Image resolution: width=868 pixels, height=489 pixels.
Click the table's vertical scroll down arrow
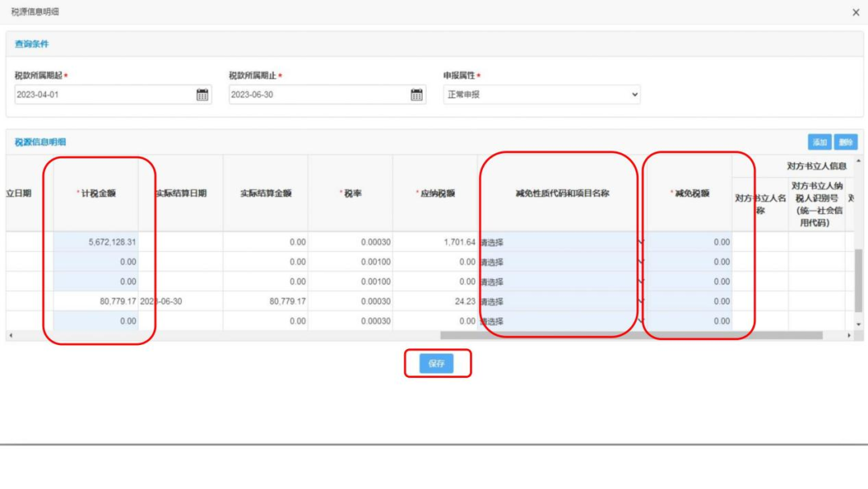tap(858, 323)
